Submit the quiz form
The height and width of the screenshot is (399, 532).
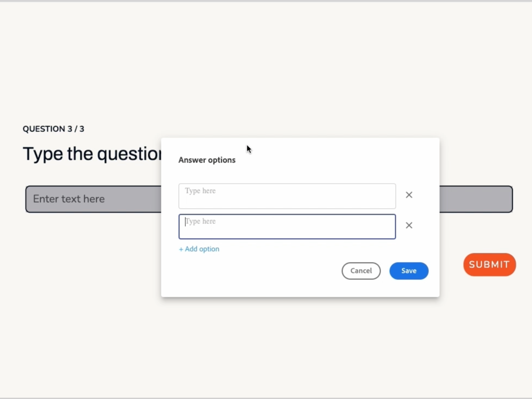pos(489,265)
